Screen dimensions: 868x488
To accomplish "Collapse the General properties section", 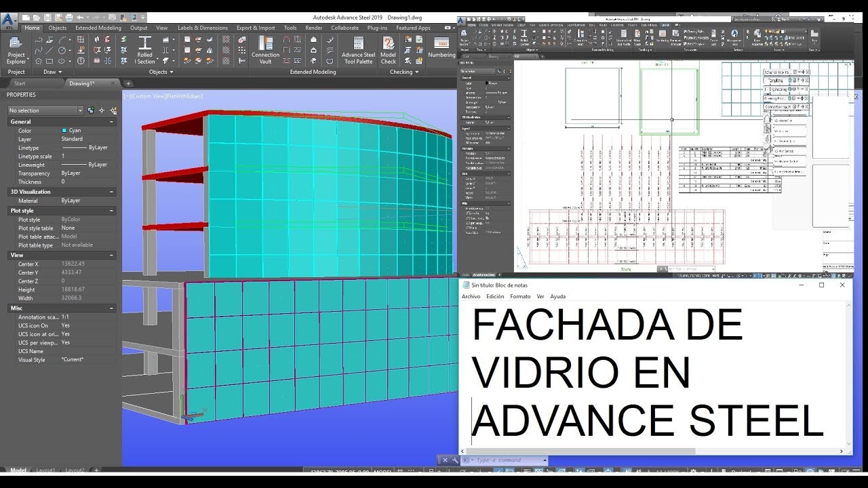I will click(x=112, y=121).
